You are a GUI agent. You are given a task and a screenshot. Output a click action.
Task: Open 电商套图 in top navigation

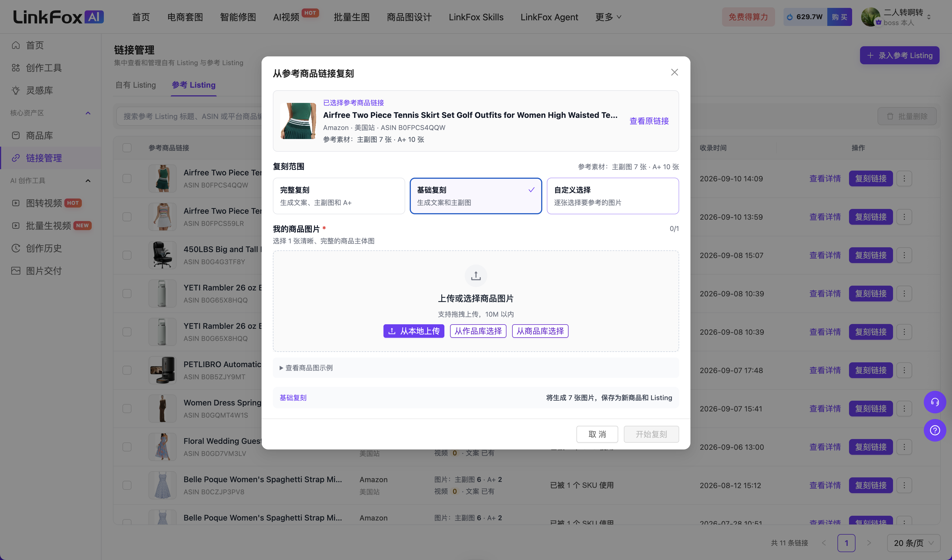point(185,17)
